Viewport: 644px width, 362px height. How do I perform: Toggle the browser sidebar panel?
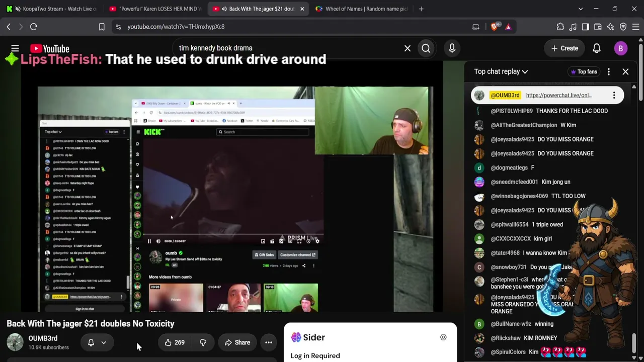[585, 27]
